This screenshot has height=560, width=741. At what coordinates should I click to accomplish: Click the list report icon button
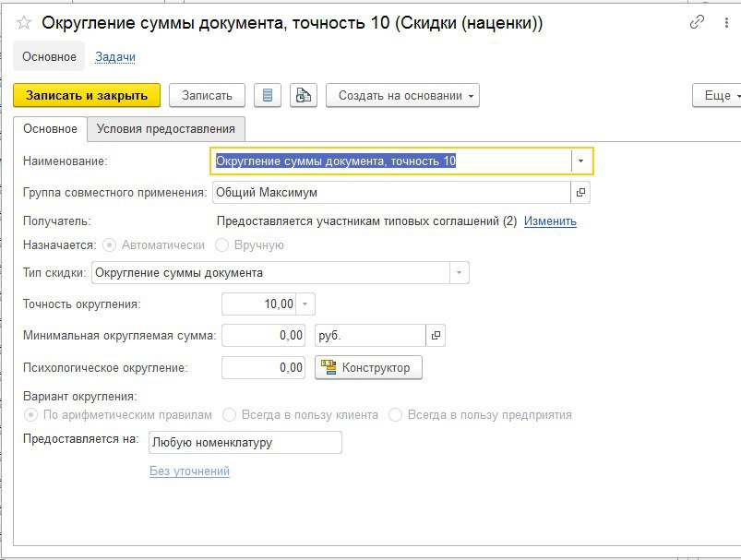click(268, 95)
